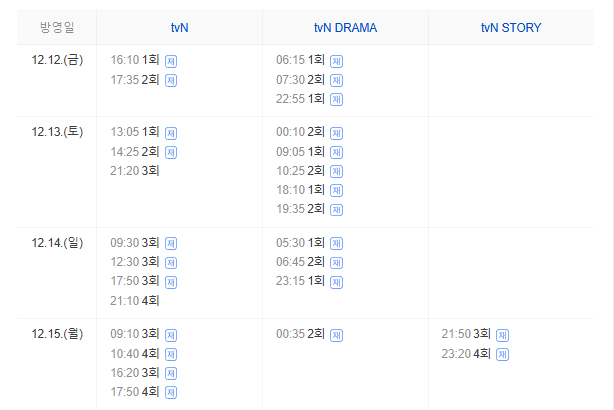This screenshot has height=410, width=614.
Task: Click rerun badge beside tvN DRAMA 00:35 2회
Action: 336,335
